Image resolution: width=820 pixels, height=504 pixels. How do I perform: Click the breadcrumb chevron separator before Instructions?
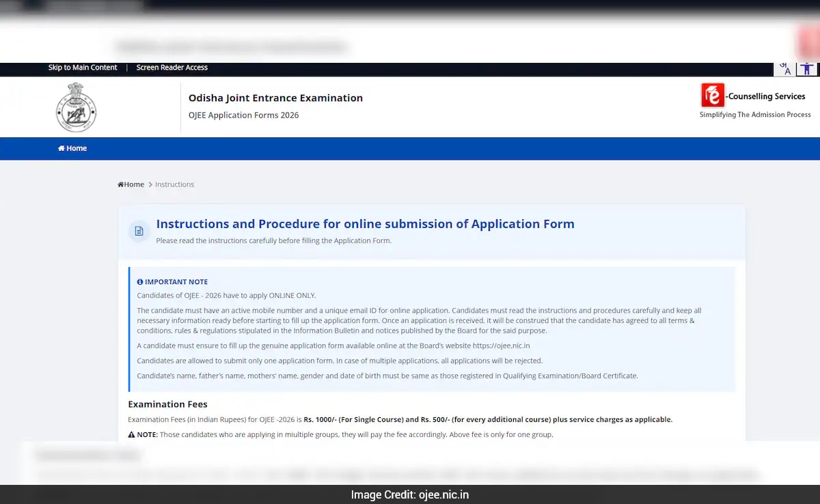[150, 184]
